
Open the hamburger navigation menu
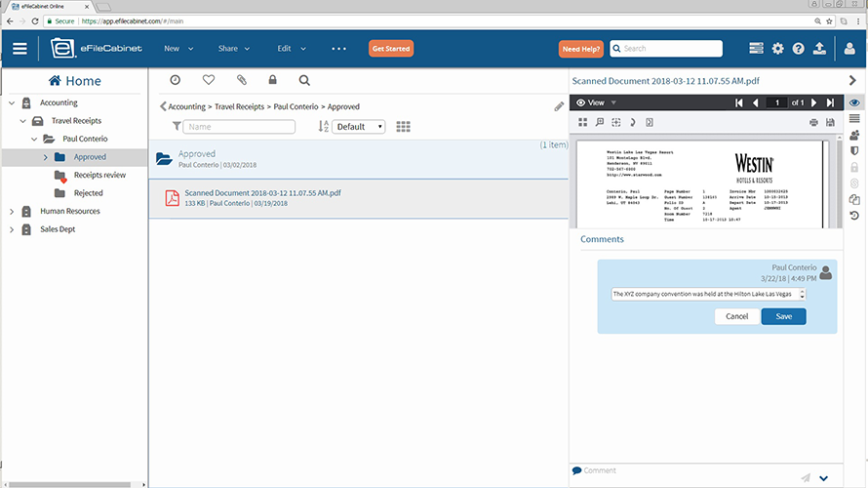[20, 48]
